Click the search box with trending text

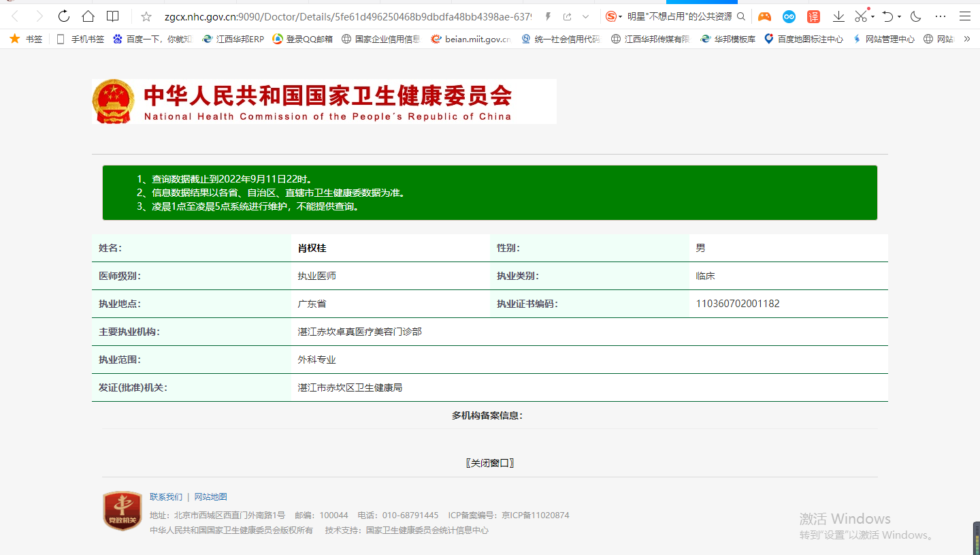click(x=679, y=16)
